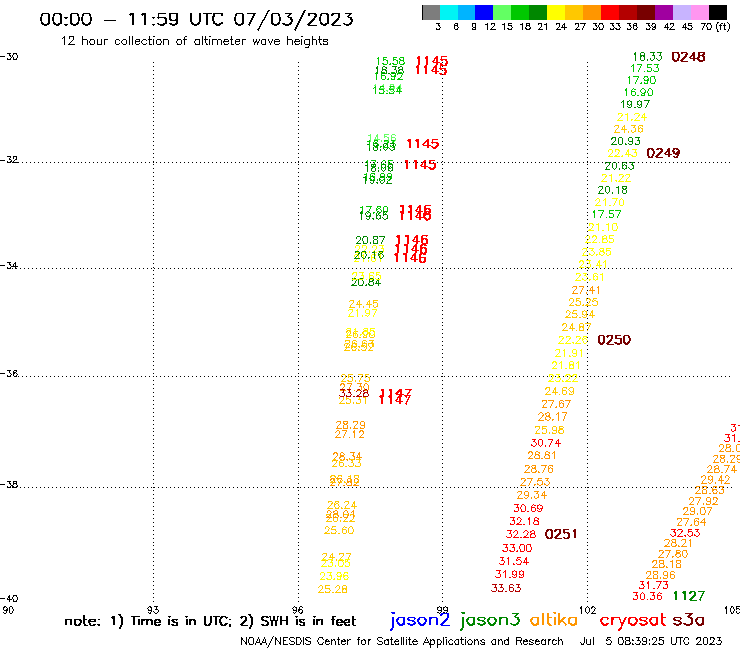The height and width of the screenshot is (650, 740).
Task: Click the wave height value 24.69
Action: (x=559, y=391)
